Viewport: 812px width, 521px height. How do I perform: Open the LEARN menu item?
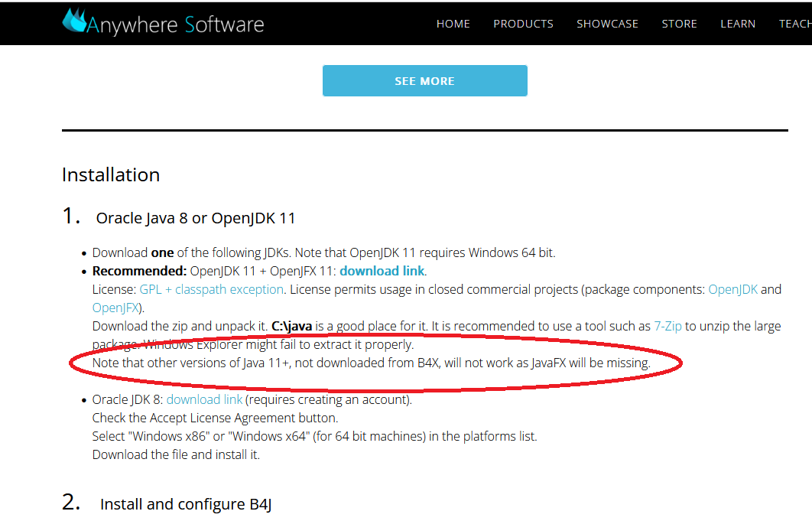738,24
